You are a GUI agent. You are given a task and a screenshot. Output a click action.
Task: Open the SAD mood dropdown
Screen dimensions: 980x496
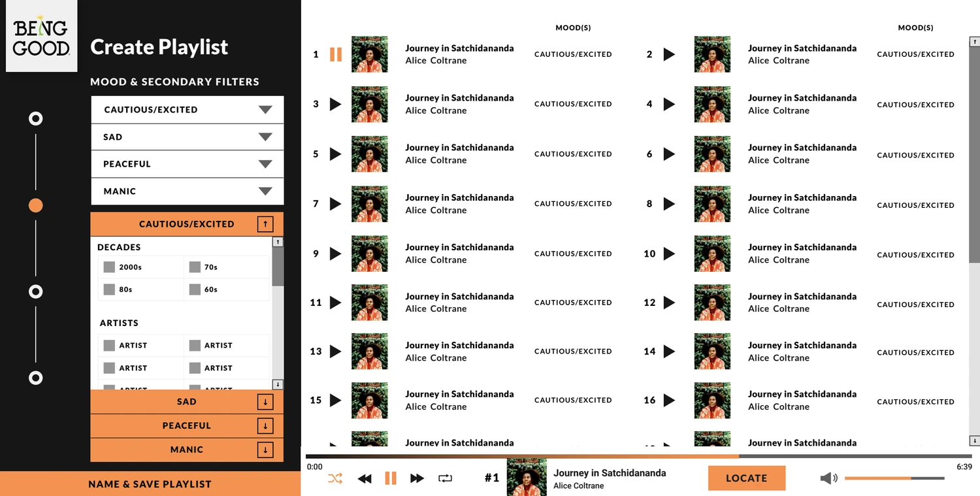[188, 137]
